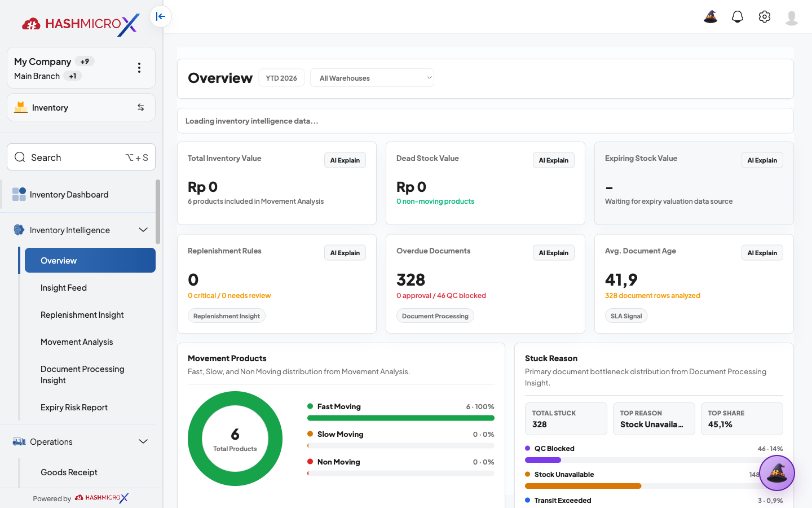This screenshot has height=508, width=812.
Task: Click AI Explain on Avg. Document Age
Action: (x=762, y=253)
